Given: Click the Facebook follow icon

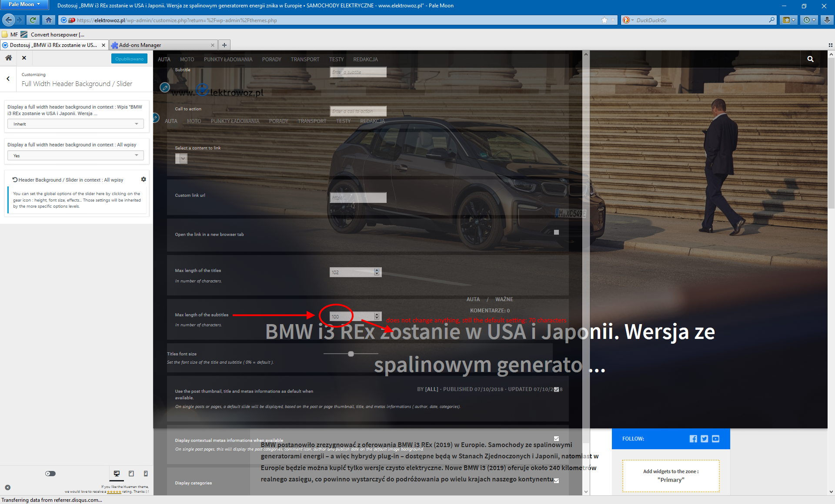Looking at the screenshot, I should 693,439.
